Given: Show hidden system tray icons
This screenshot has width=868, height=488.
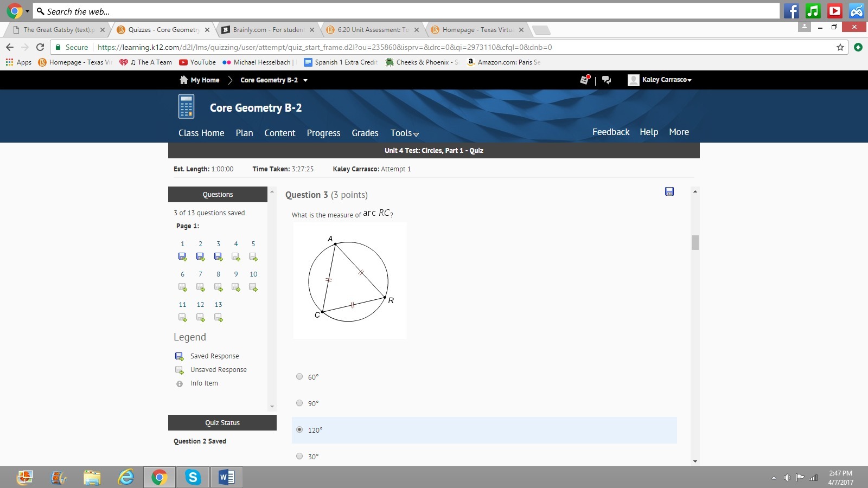Looking at the screenshot, I should coord(774,478).
